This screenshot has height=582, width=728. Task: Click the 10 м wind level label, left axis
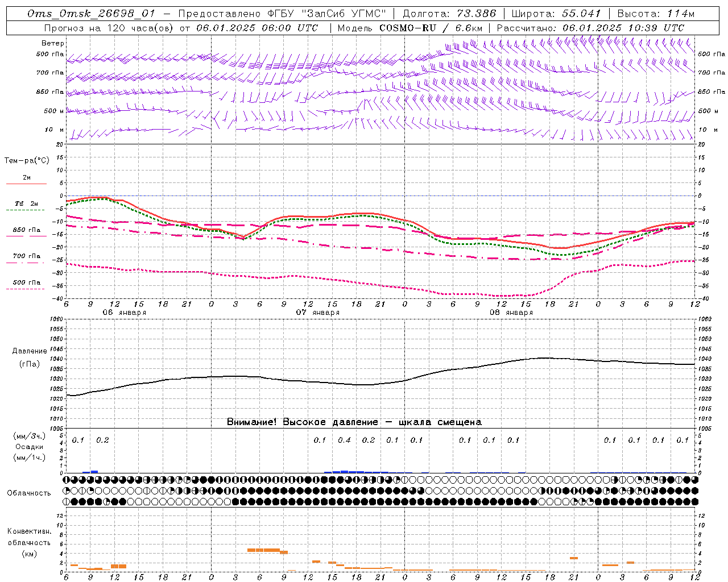pos(55,130)
